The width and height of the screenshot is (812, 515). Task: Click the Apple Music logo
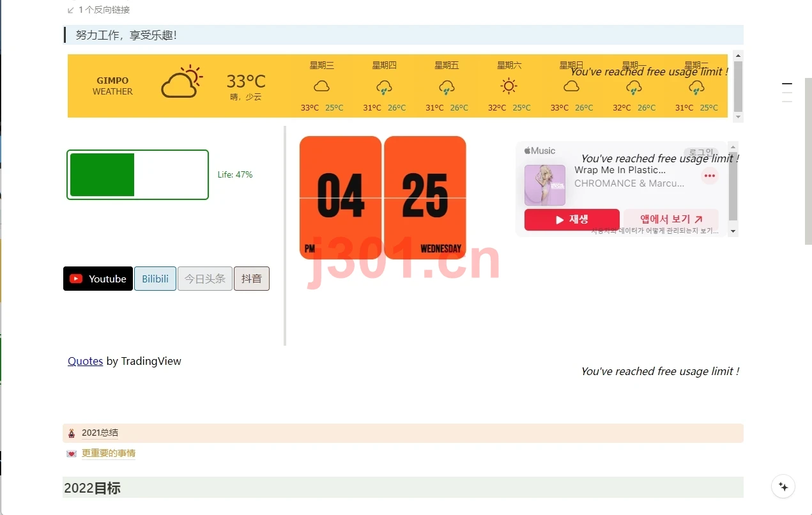point(540,151)
